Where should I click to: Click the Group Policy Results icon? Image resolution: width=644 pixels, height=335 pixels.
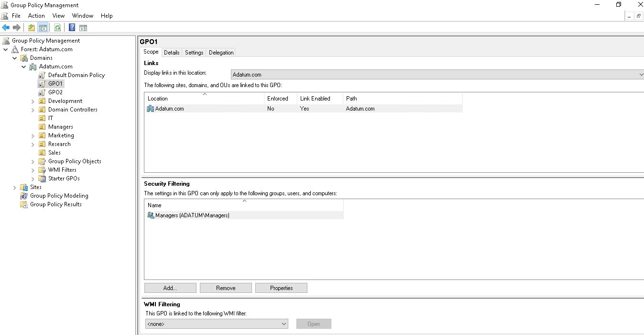24,204
